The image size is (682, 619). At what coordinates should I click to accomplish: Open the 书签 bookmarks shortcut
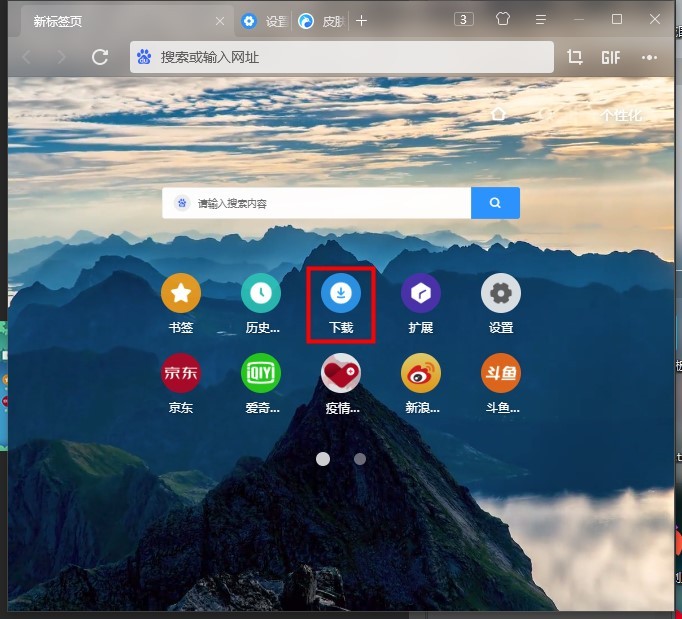coord(181,294)
